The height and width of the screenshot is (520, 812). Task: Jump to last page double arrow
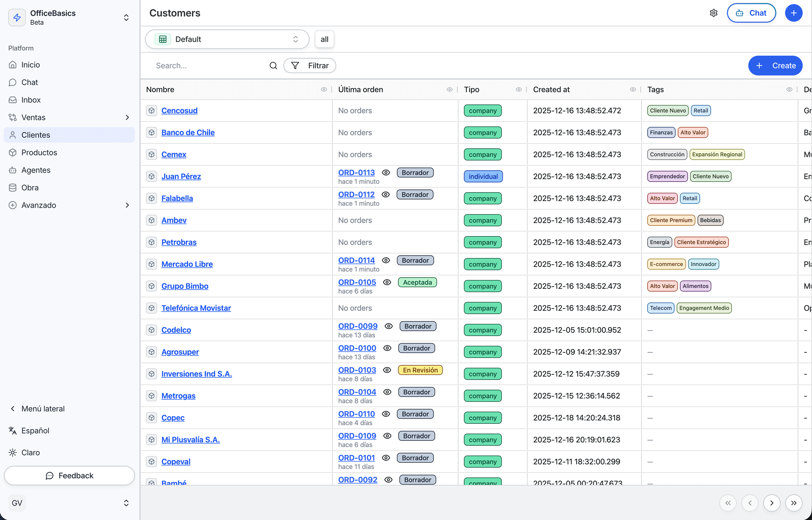click(793, 503)
